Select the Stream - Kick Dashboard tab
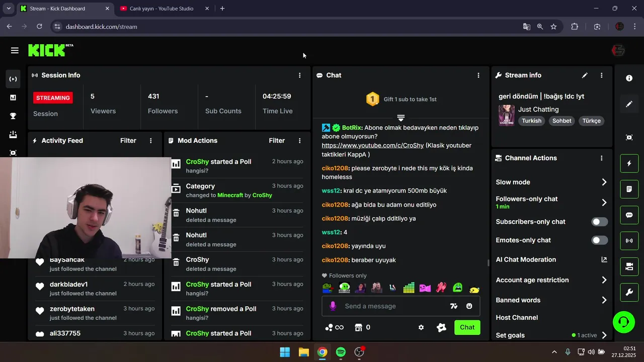Viewport: 644px width, 362px height. (x=64, y=9)
